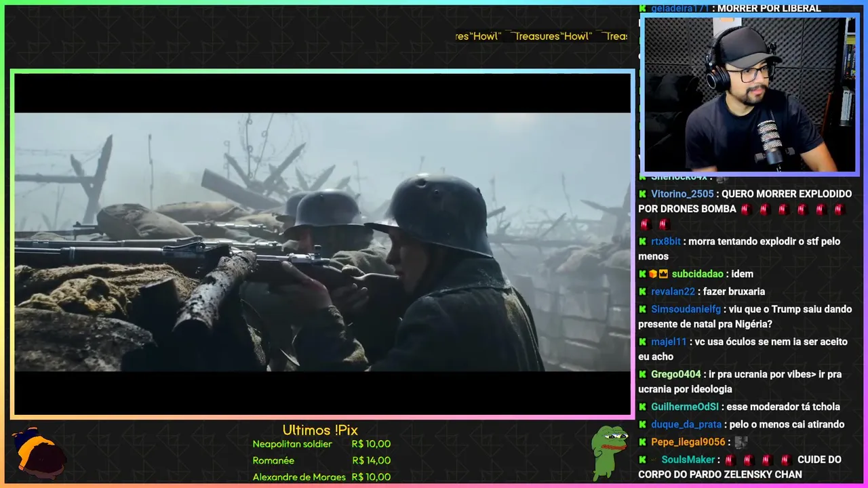Click the streamer webcam feed
Viewport: 868px width, 488px height.
[x=749, y=94]
